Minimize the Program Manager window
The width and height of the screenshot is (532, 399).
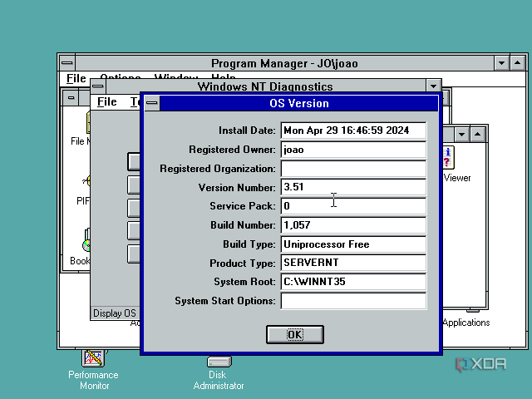pos(501,63)
